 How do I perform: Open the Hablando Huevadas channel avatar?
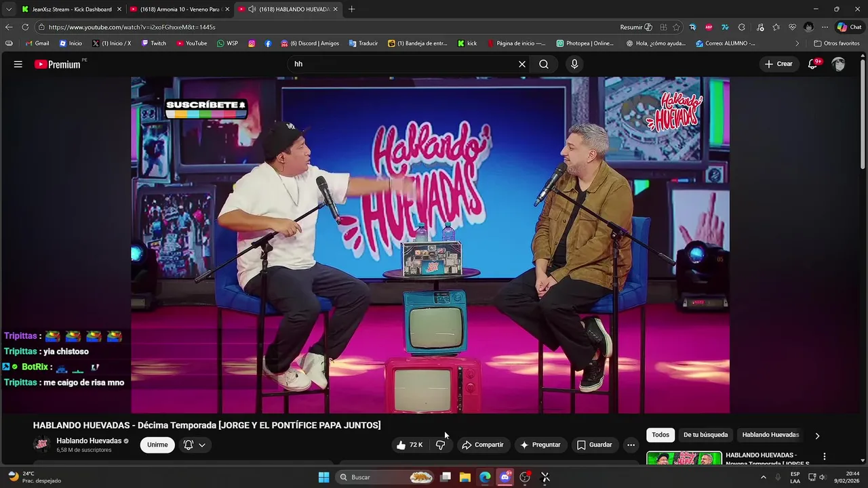coord(42,445)
